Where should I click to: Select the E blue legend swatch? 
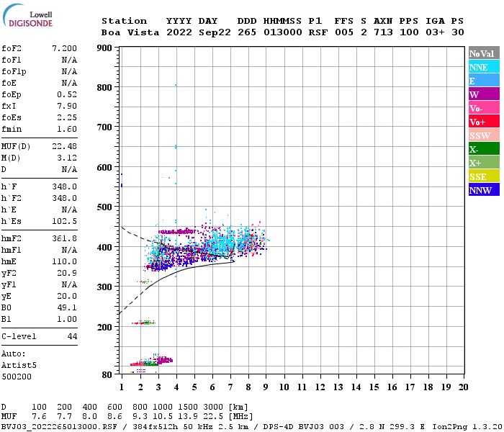click(484, 81)
